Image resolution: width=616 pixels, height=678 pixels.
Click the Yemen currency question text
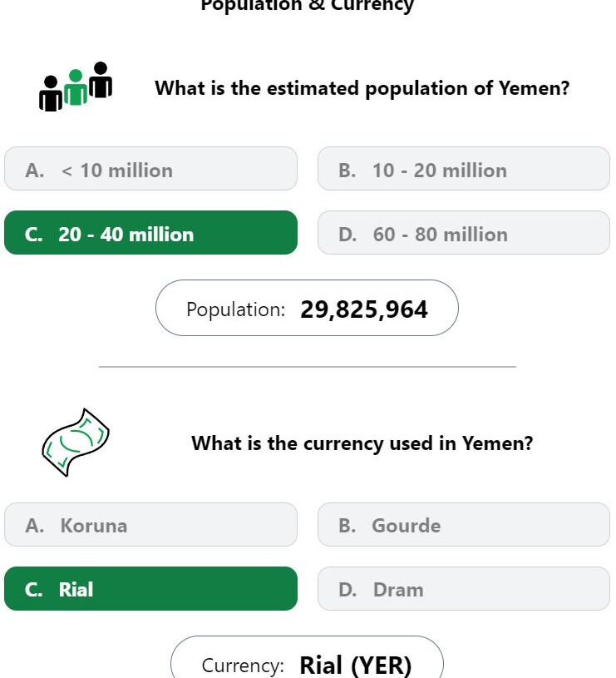(362, 443)
